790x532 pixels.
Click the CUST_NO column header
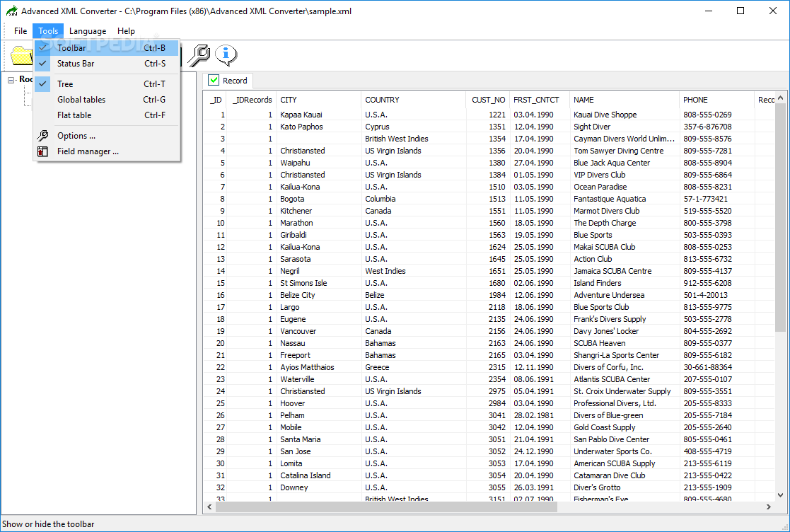tap(488, 100)
